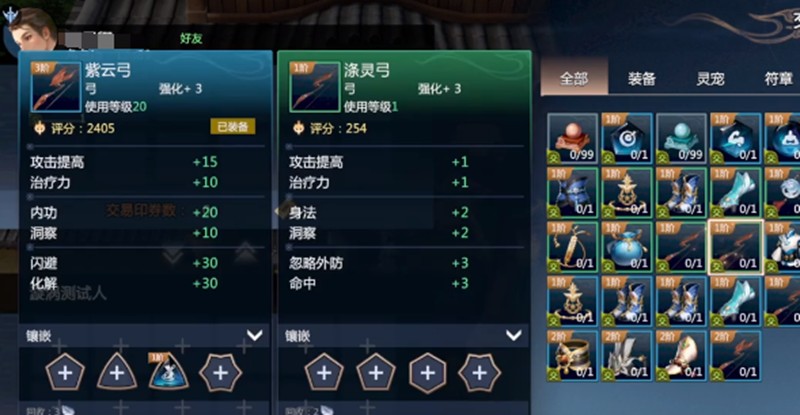Switch to the 全部 tab
Image resolution: width=800 pixels, height=415 pixels.
(x=574, y=78)
